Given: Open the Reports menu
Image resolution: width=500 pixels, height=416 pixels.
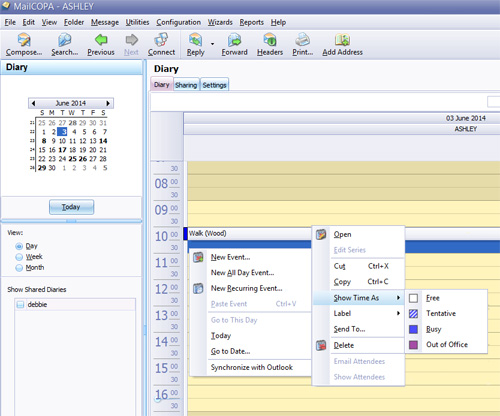Looking at the screenshot, I should [251, 22].
